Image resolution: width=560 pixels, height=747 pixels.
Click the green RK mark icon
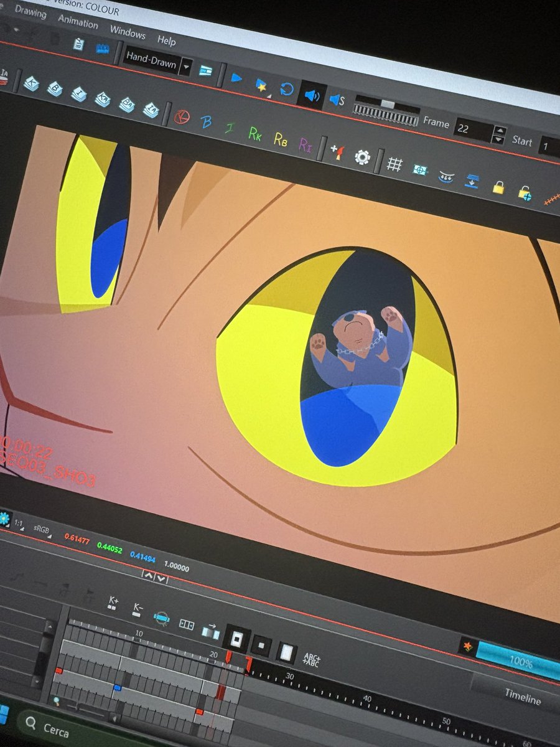(x=255, y=133)
